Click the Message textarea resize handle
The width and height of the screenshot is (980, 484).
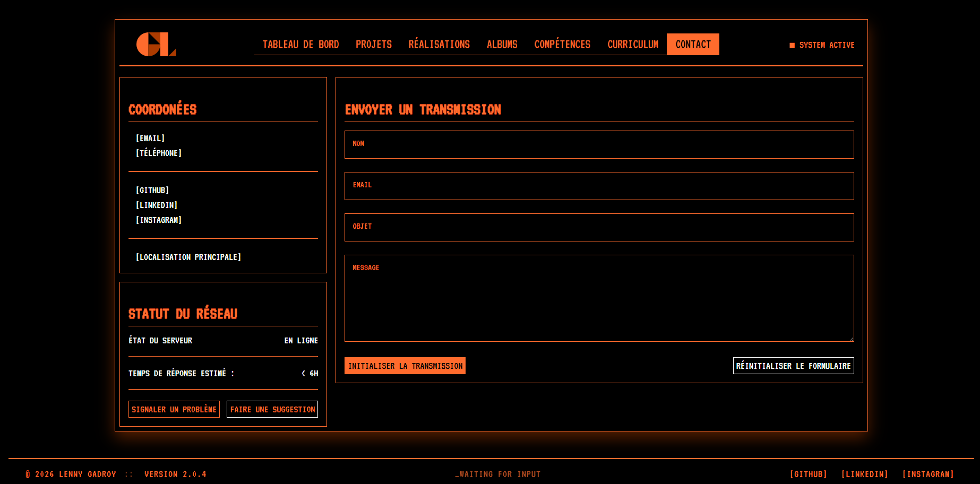coord(851,339)
